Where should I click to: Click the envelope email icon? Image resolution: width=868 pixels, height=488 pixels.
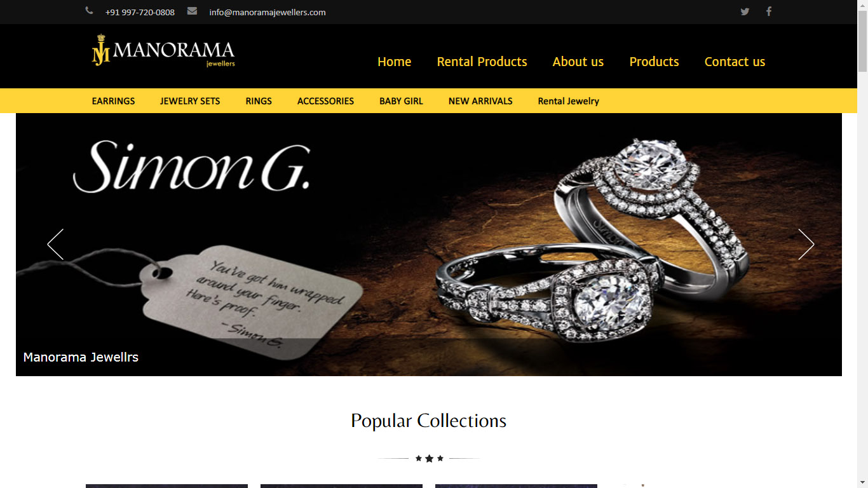192,11
